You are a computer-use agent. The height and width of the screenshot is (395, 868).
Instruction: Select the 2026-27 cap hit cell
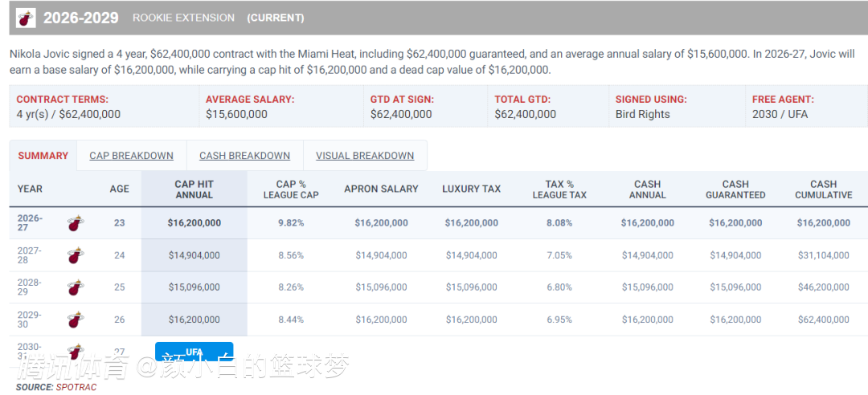click(x=194, y=223)
